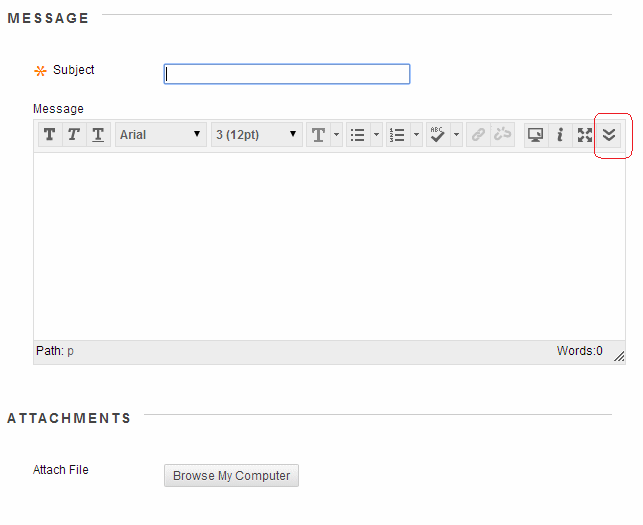Viewport: 643px width, 525px height.
Task: Toggle italic text formatting
Action: point(73,135)
